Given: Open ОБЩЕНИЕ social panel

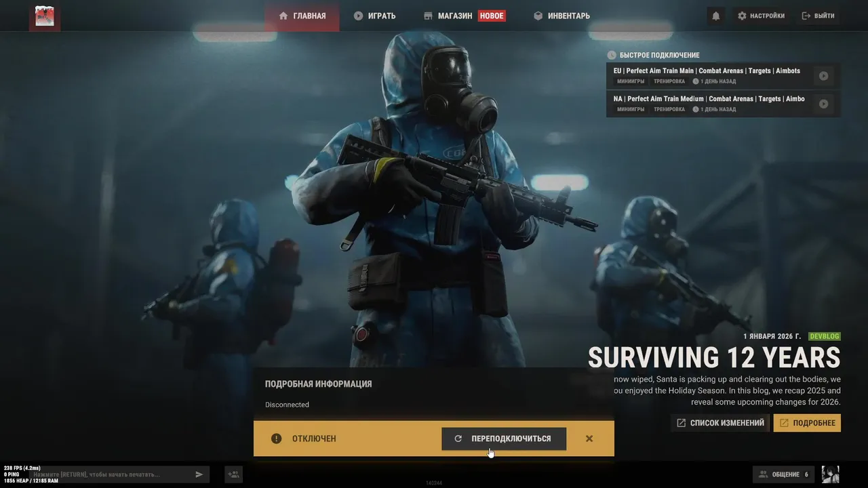Looking at the screenshot, I should (x=783, y=474).
